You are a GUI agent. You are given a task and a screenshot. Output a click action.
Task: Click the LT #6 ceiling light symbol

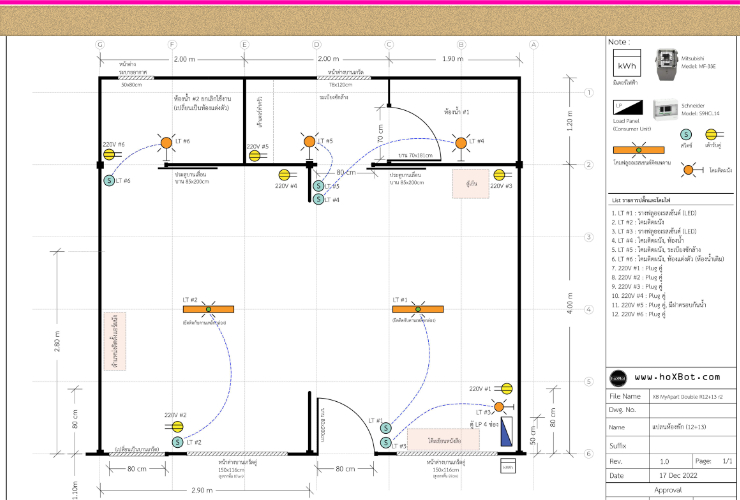point(167,143)
